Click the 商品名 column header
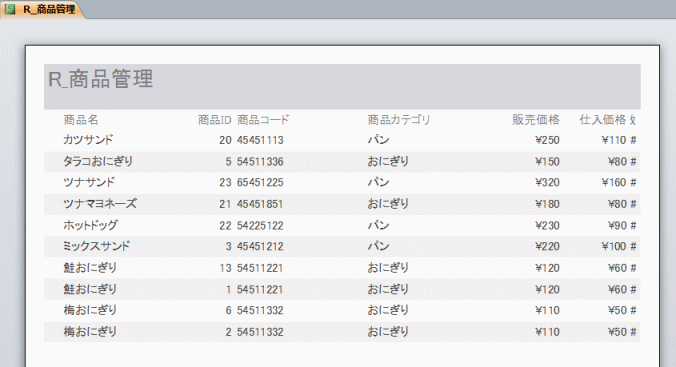The height and width of the screenshot is (367, 676). (81, 119)
